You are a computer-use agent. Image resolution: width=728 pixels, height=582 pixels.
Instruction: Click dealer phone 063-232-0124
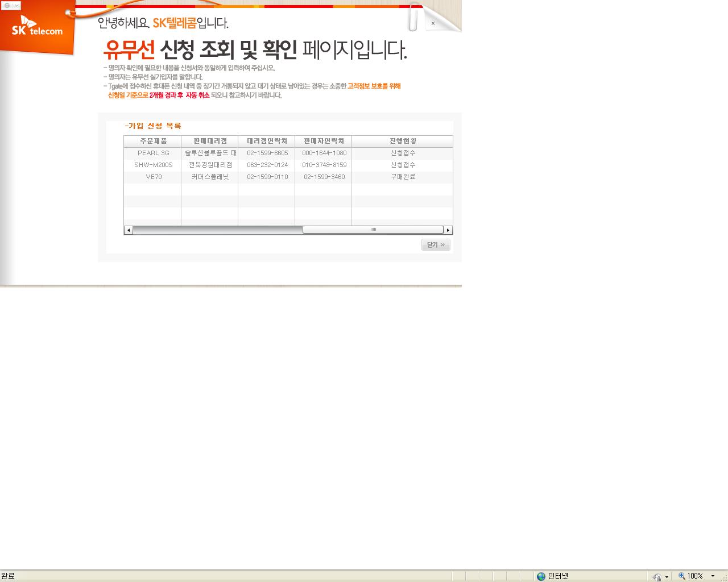tap(267, 165)
